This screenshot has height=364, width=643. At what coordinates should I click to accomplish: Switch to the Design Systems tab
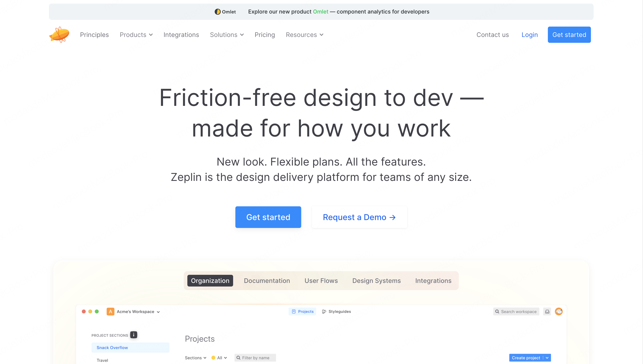pyautogui.click(x=377, y=281)
